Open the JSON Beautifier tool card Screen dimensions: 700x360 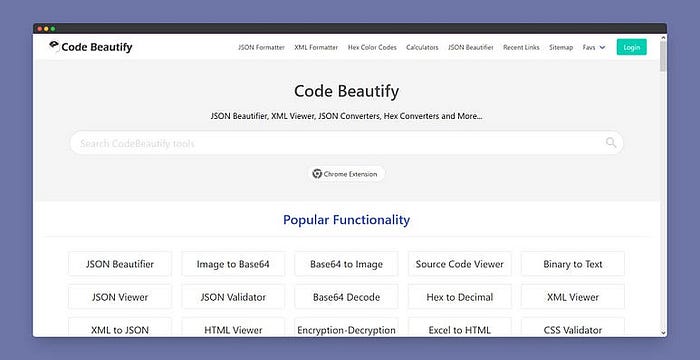(120, 264)
